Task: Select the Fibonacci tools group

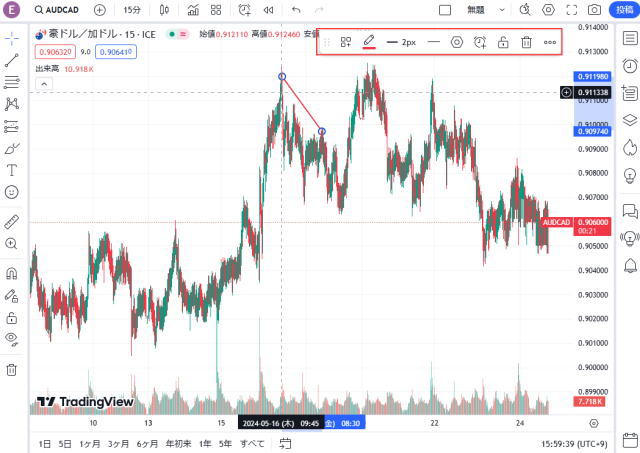Action: (12, 82)
